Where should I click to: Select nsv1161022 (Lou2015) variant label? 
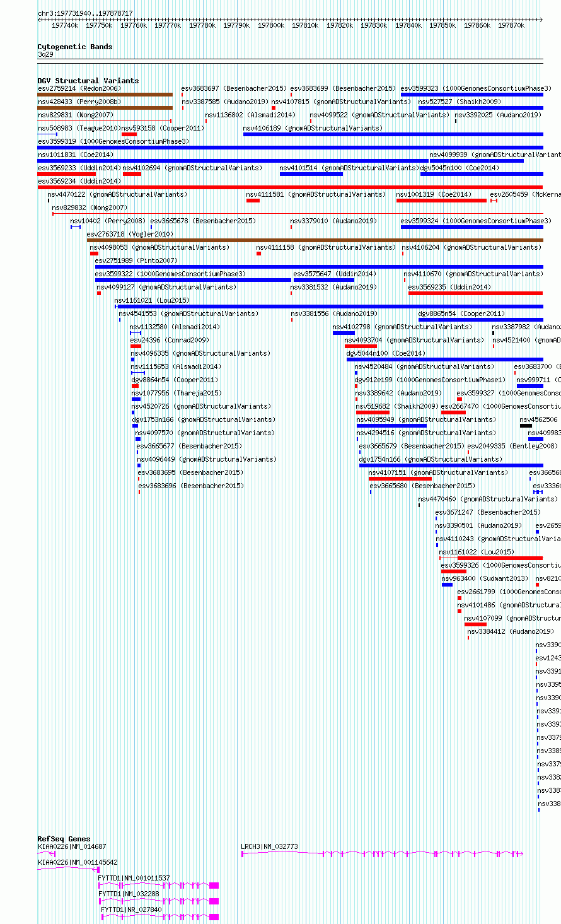tap(477, 552)
